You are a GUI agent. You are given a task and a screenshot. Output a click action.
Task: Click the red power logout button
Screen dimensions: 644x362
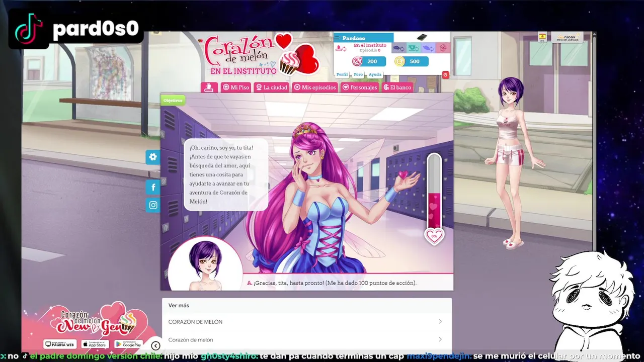point(445,75)
